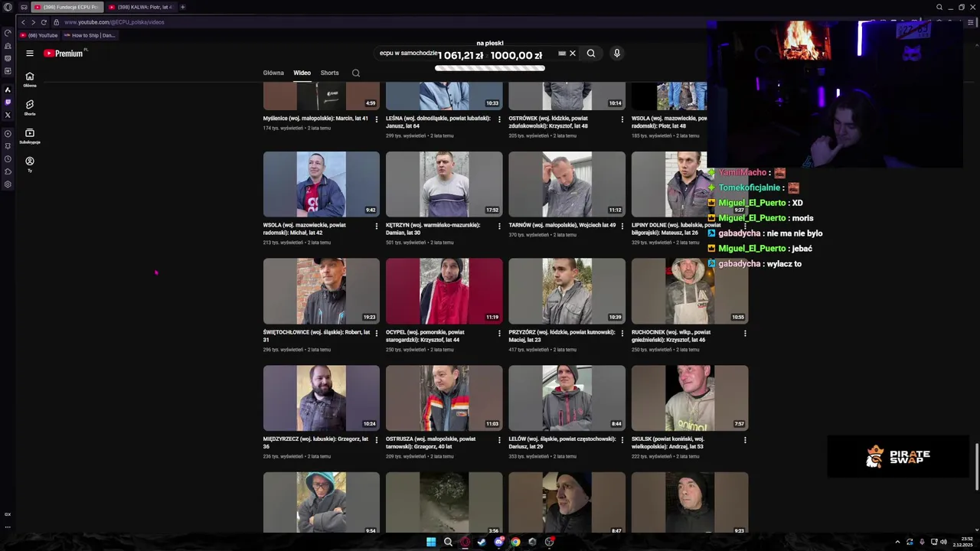Open Opera sidebar history clock icon
Image resolution: width=980 pixels, height=551 pixels.
click(x=8, y=159)
